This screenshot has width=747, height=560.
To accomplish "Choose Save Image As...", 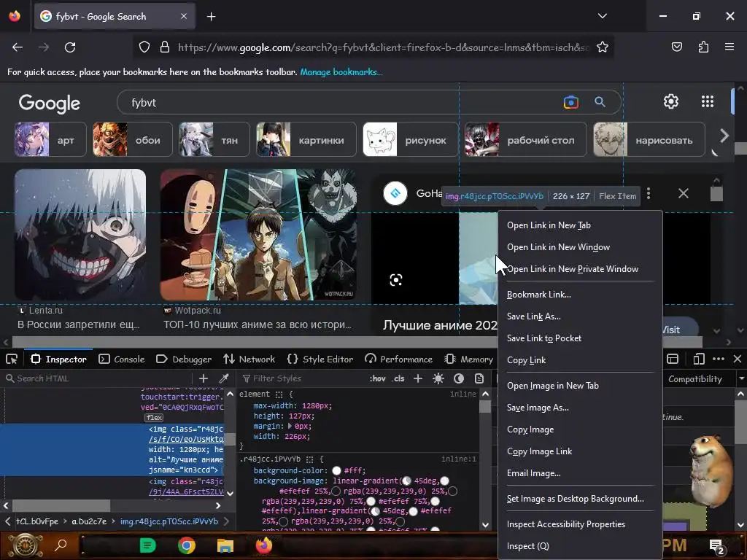I will tap(580, 408).
